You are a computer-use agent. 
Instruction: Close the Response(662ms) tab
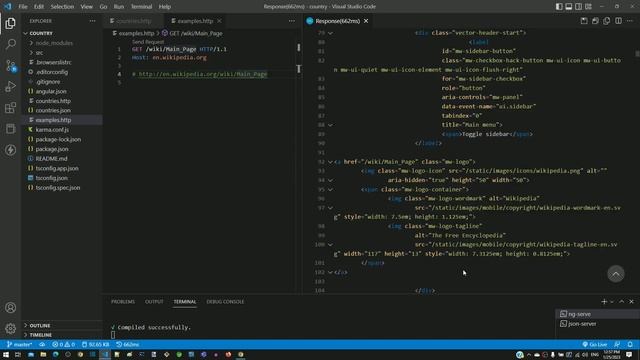[366, 21]
